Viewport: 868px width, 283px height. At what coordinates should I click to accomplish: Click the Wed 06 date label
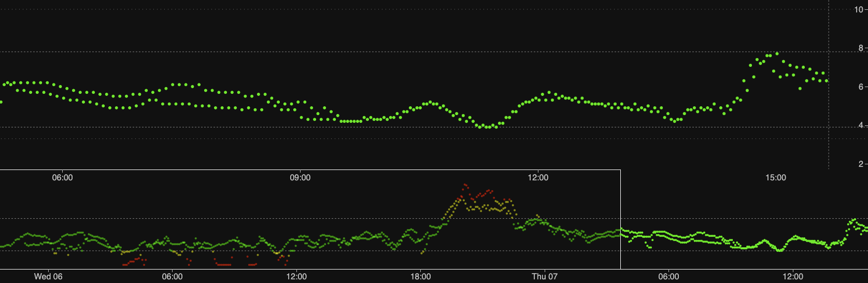(x=48, y=277)
